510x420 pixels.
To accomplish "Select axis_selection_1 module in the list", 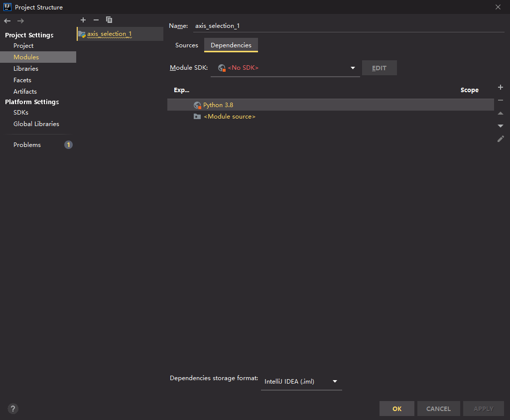I will point(120,34).
